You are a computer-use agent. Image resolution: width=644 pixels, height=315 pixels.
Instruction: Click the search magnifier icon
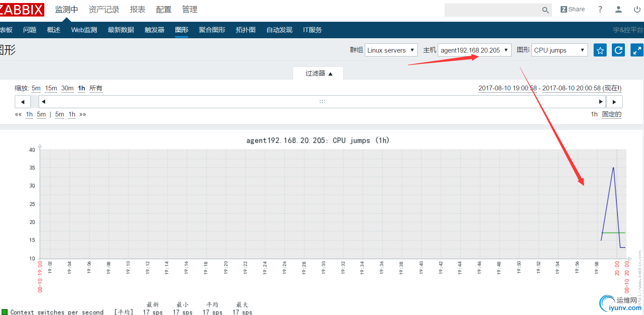pos(545,10)
